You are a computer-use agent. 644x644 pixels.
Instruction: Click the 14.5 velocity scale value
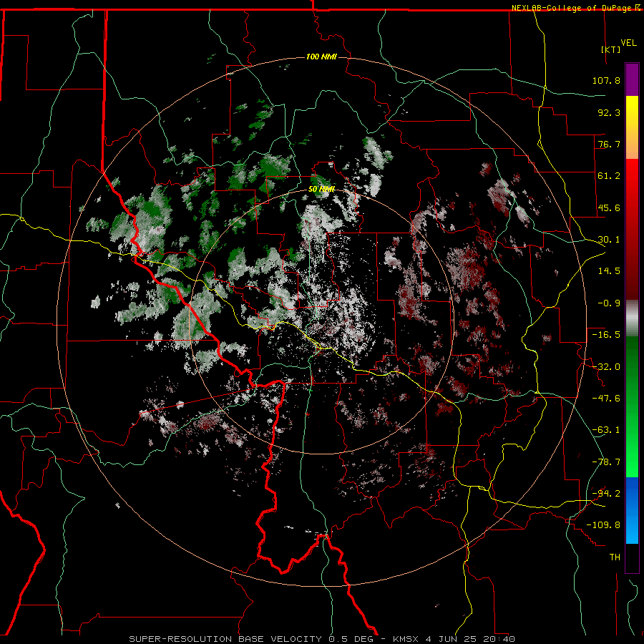(x=609, y=271)
